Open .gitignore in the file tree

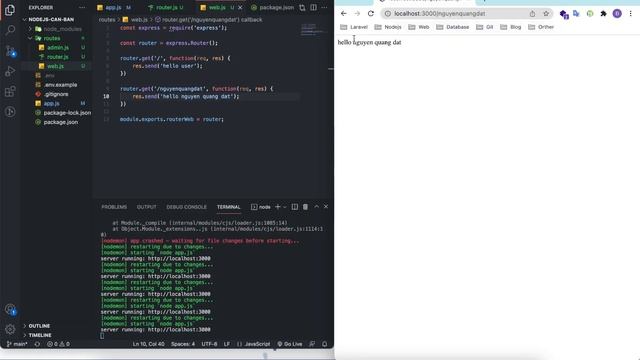pos(56,94)
